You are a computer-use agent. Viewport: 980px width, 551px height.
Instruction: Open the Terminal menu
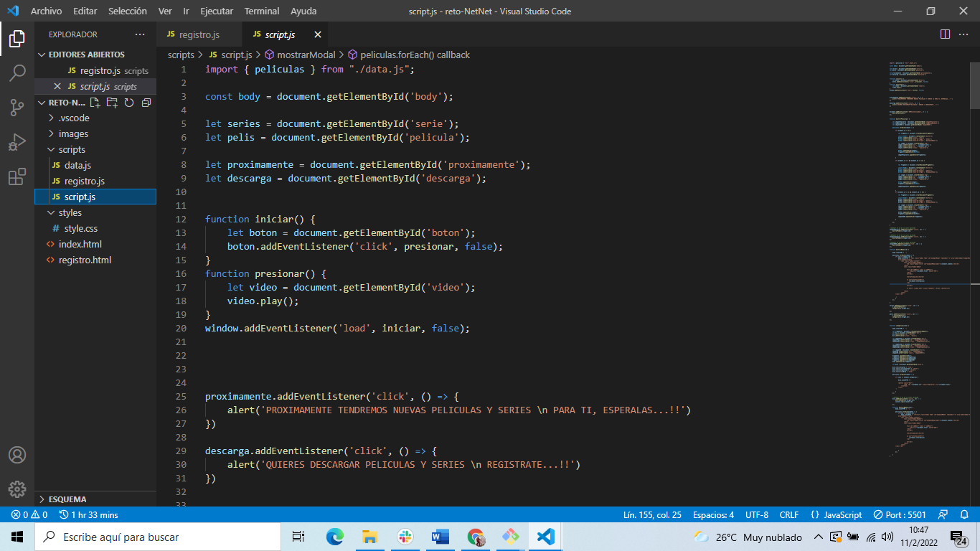pos(262,11)
